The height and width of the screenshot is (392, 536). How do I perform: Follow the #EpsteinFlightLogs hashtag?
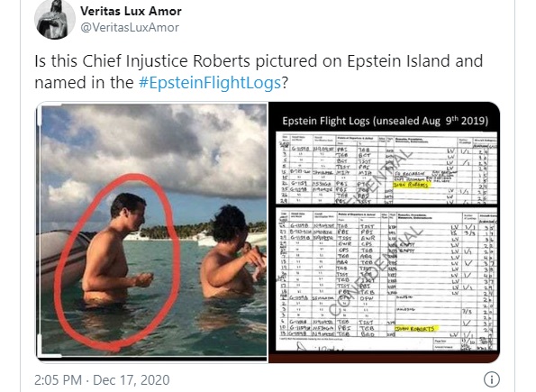210,82
